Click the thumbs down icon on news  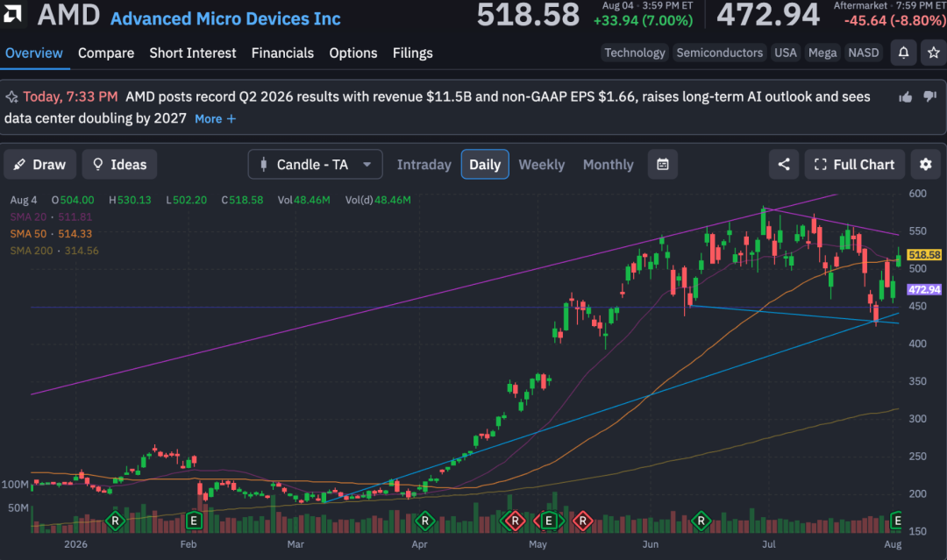pyautogui.click(x=930, y=96)
